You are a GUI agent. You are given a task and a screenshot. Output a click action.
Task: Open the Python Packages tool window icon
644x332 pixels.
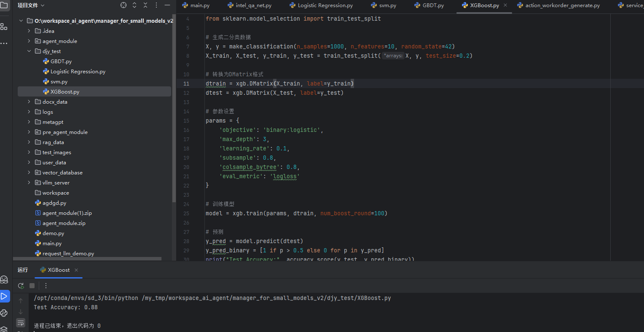(x=5, y=313)
